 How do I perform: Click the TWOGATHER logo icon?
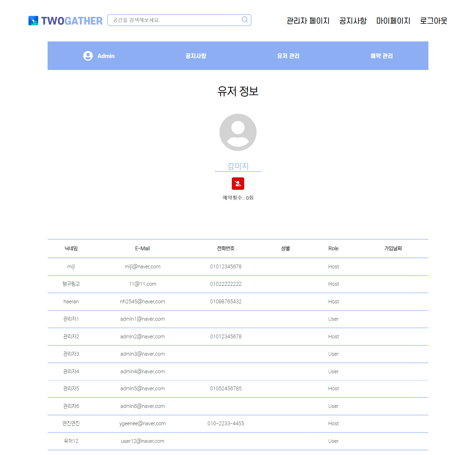click(33, 21)
